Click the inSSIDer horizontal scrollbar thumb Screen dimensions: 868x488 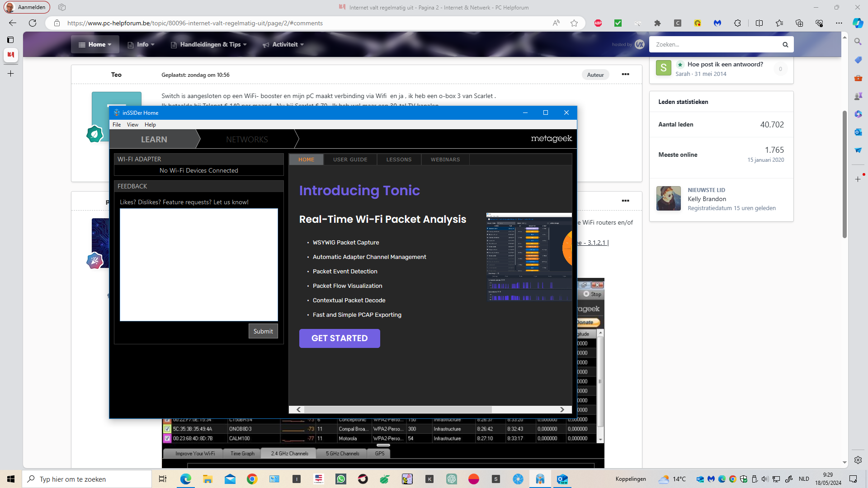(x=398, y=409)
